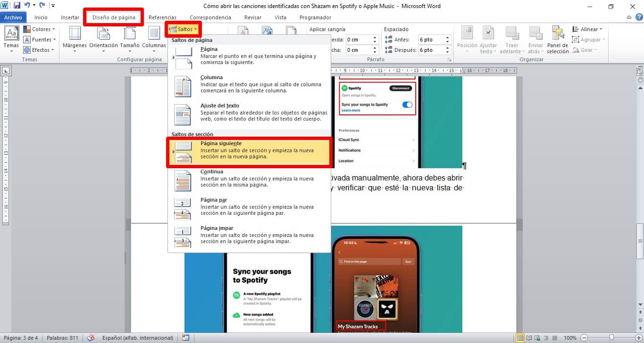Switch to Print Layout view
644x343 pixels.
[x=520, y=338]
